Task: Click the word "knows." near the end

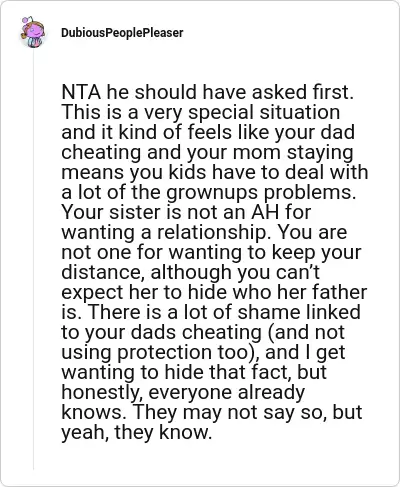Action: point(94,412)
